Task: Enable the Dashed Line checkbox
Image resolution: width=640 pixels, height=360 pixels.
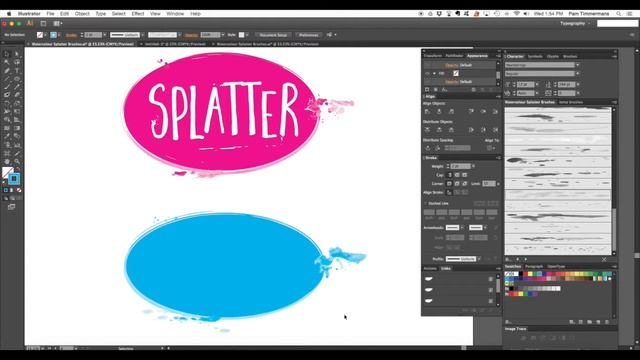Action: tap(426, 203)
